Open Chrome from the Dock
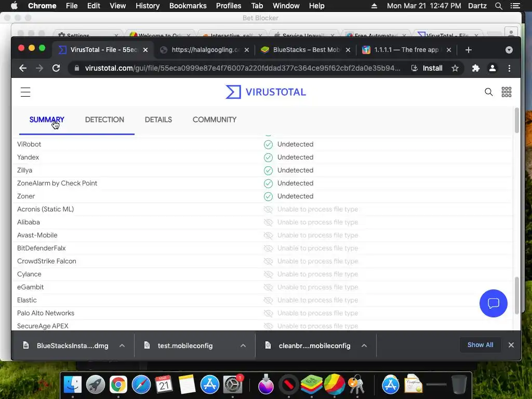532x399 pixels. 118,385
